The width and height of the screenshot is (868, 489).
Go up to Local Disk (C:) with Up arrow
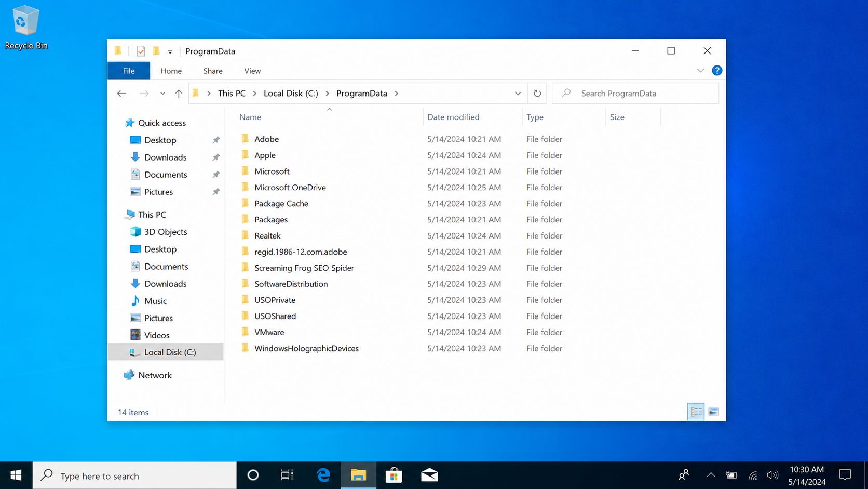click(x=179, y=94)
